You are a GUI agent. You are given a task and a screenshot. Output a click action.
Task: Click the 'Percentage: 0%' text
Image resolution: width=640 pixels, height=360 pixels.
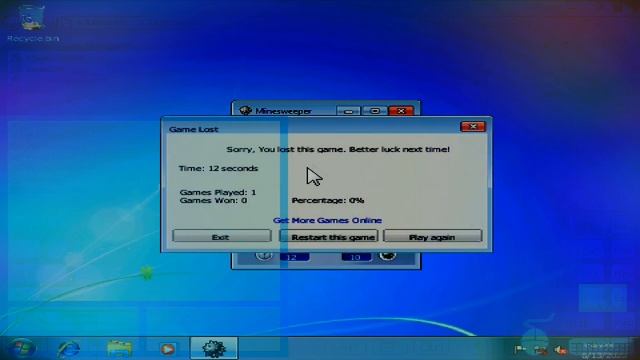pos(328,200)
